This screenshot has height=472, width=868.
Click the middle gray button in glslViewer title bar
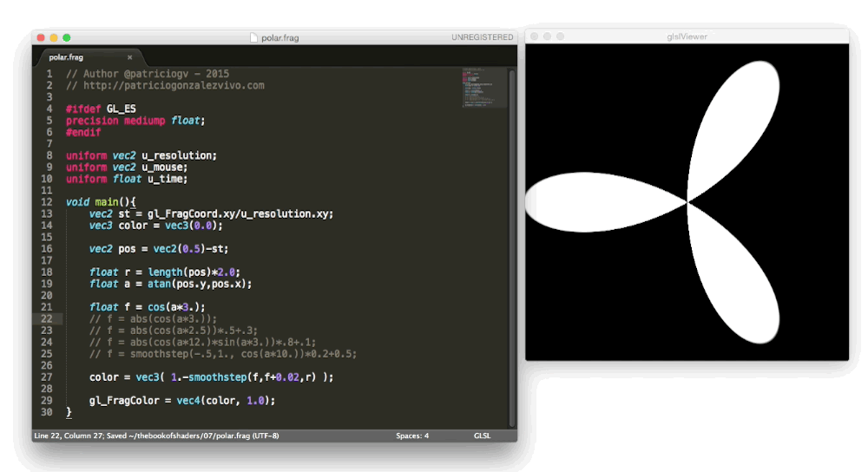(x=547, y=36)
